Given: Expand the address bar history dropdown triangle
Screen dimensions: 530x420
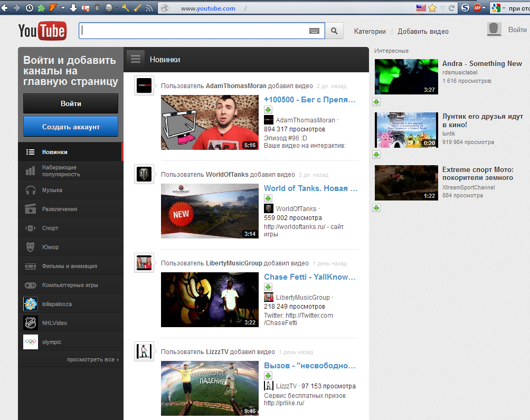Looking at the screenshot, I should coord(442,8).
